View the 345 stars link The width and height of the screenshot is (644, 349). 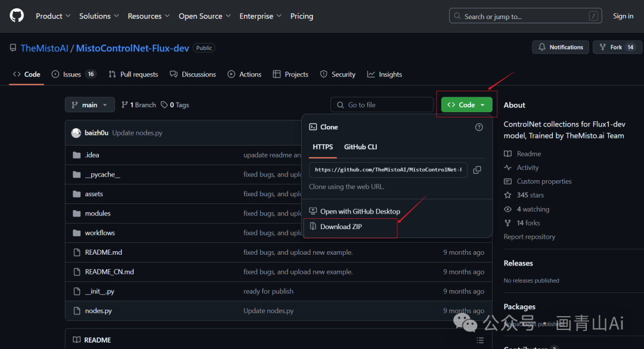tap(524, 195)
